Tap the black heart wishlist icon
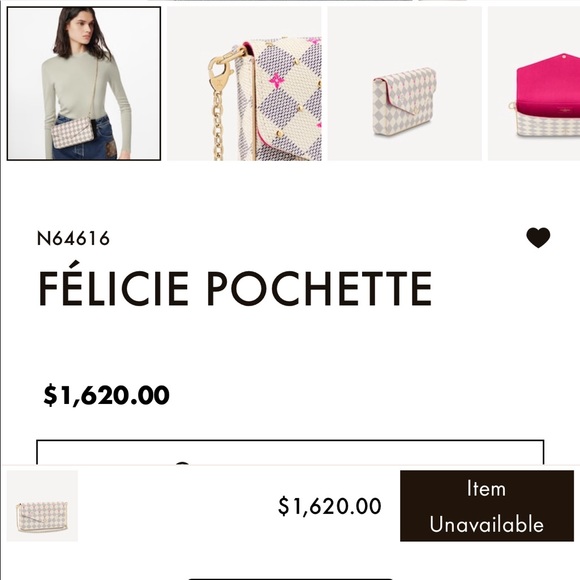580x580 pixels. click(538, 237)
